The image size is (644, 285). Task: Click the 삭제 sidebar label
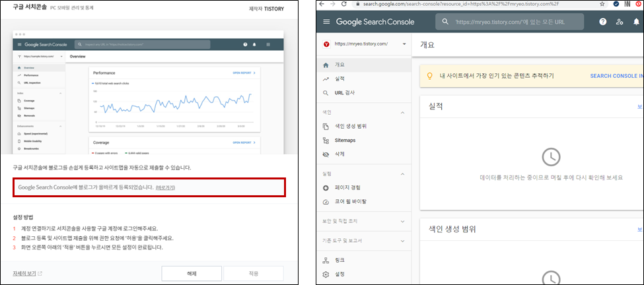[340, 154]
